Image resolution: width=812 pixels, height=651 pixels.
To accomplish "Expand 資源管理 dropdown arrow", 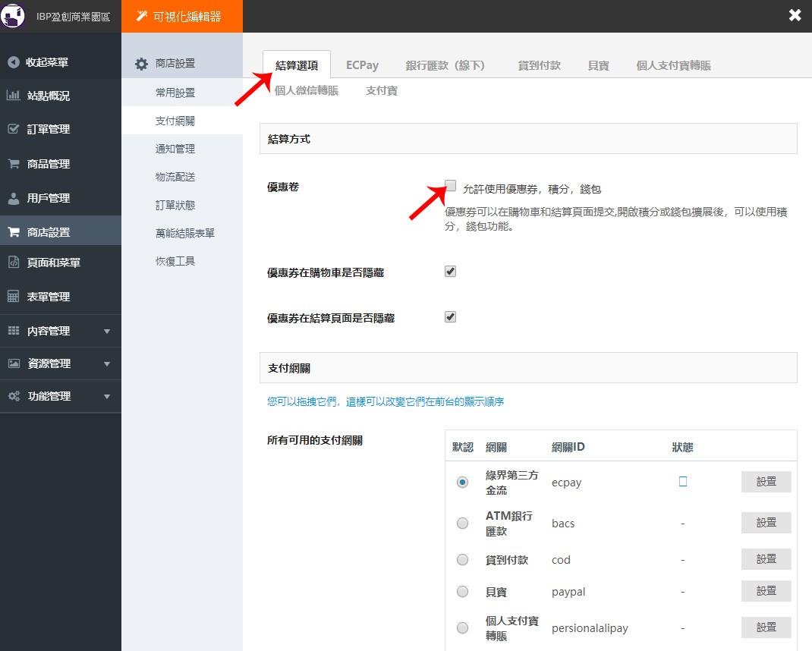I will click(107, 364).
